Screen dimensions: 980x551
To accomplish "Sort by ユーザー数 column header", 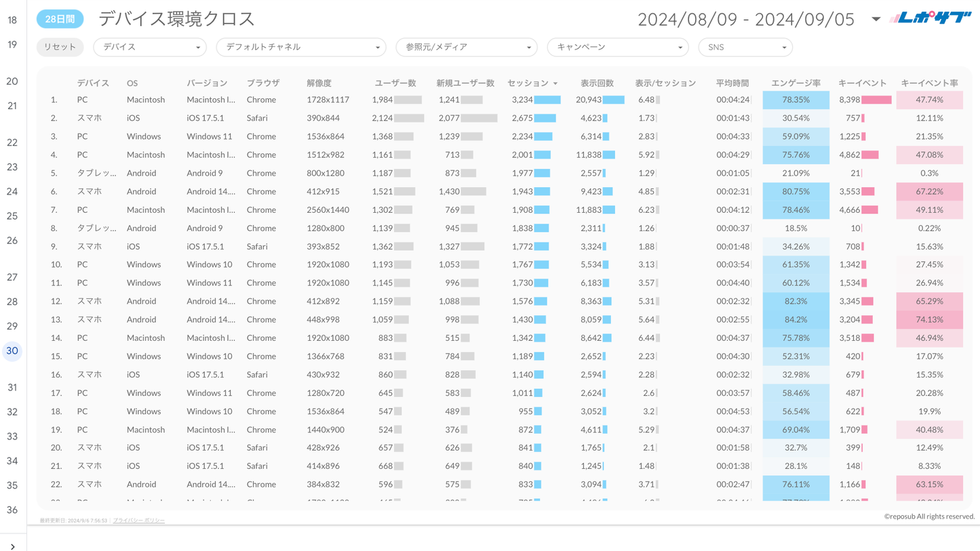I will (395, 83).
